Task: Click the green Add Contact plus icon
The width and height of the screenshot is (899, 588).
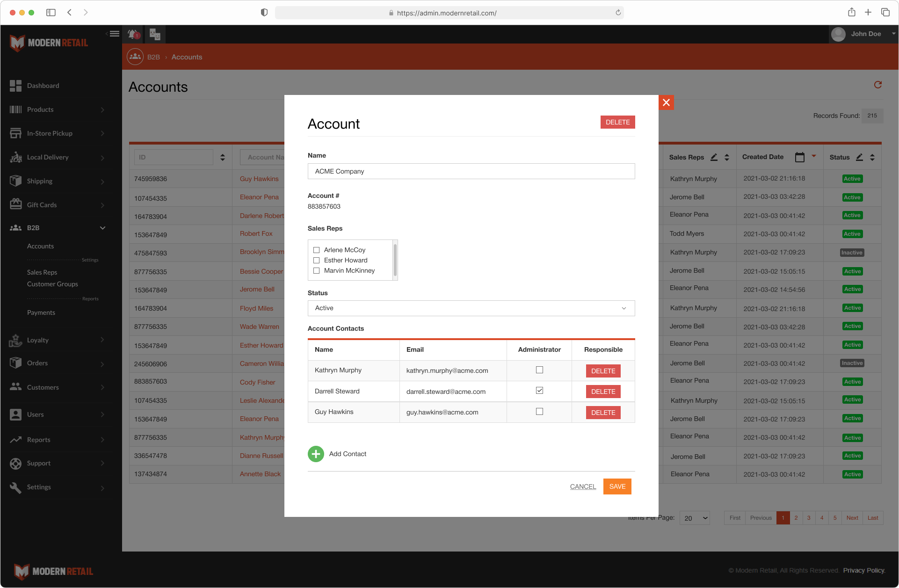Action: point(316,454)
